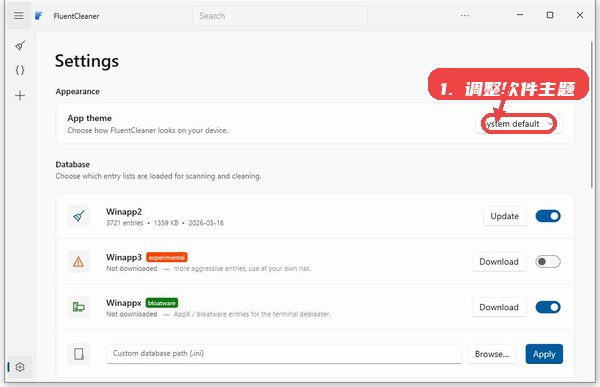Download the Winapp3 database
Image resolution: width=600 pixels, height=387 pixels.
coord(499,261)
